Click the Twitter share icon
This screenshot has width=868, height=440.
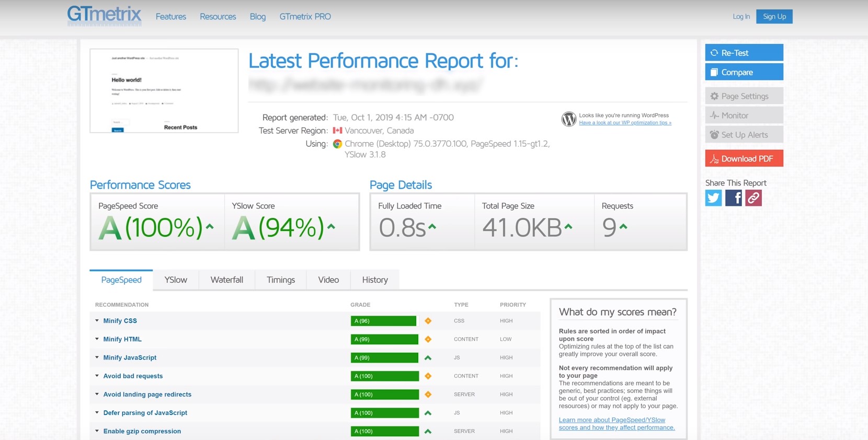click(x=713, y=198)
